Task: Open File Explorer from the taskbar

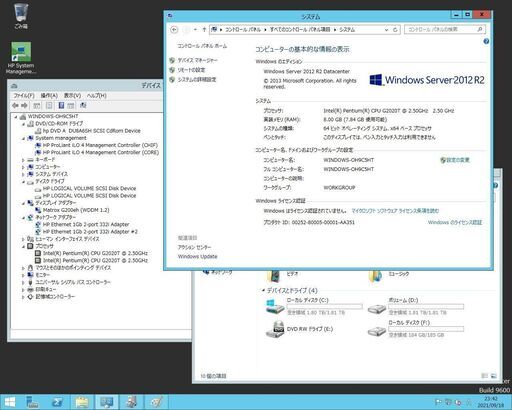Action: pos(82,402)
